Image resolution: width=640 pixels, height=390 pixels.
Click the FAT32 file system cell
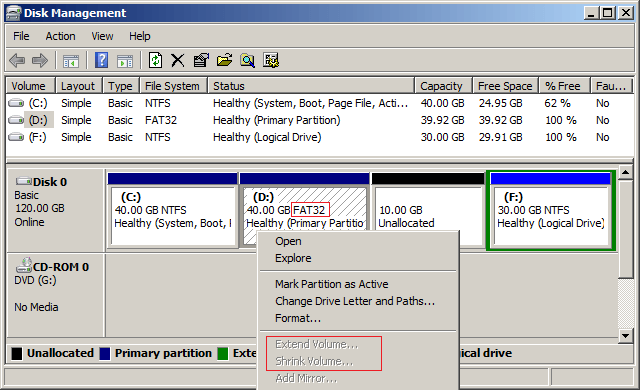pyautogui.click(x=161, y=120)
